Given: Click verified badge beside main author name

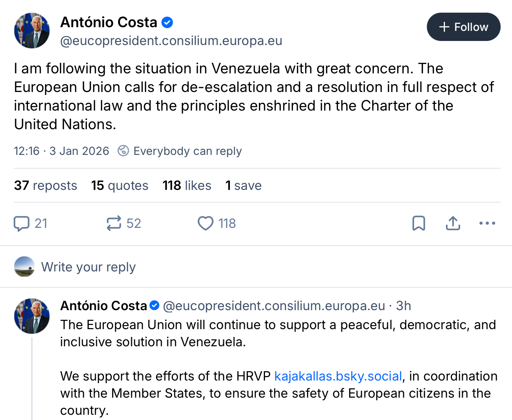Looking at the screenshot, I should tap(167, 22).
